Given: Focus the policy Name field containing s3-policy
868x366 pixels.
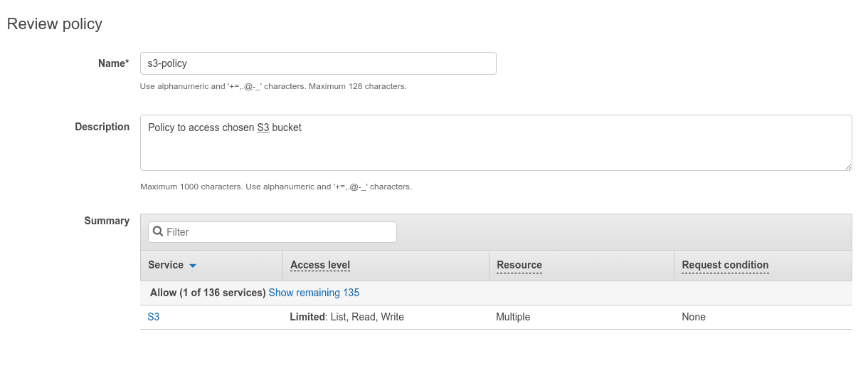Looking at the screenshot, I should 318,63.
